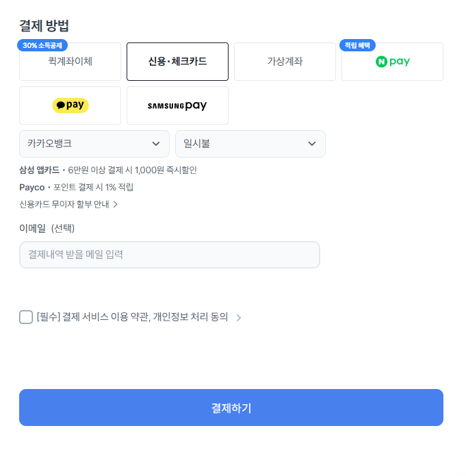Select the 퀵계좌이체 payment method

pyautogui.click(x=70, y=62)
